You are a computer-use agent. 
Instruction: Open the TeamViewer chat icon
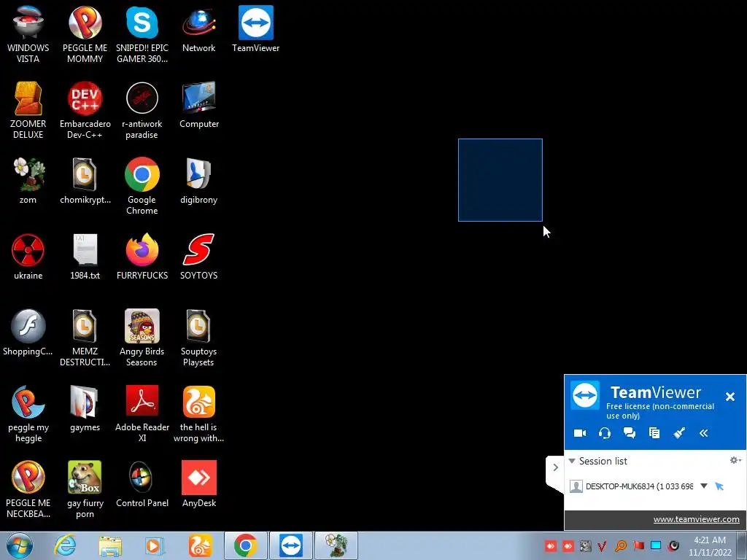[630, 433]
